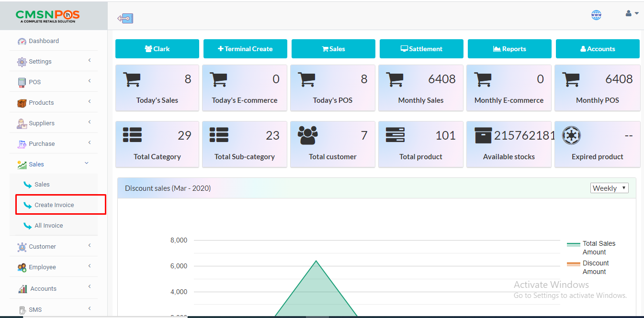Open the Employee menu item

(x=54, y=267)
